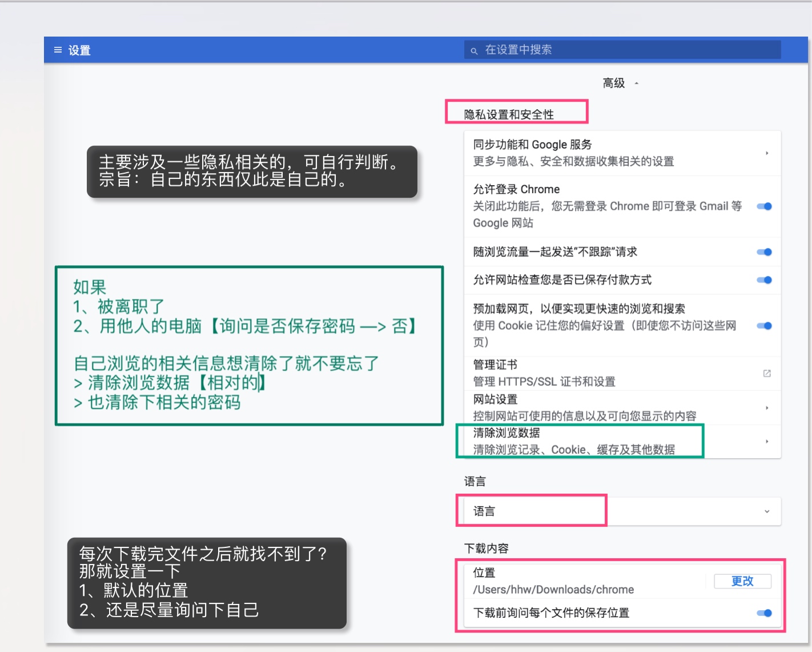Click the 清除浏览数据 chevron arrow
812x652 pixels.
tap(766, 441)
